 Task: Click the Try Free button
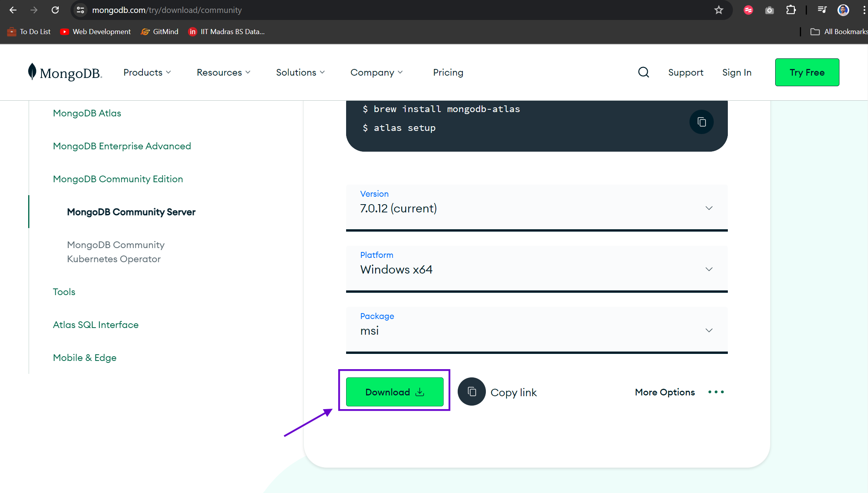tap(807, 72)
